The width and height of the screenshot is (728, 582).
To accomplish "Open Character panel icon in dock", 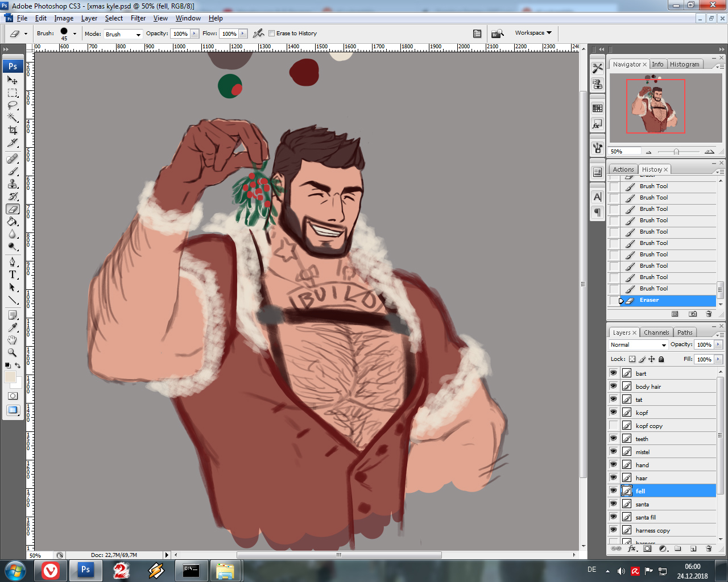I will tap(597, 197).
